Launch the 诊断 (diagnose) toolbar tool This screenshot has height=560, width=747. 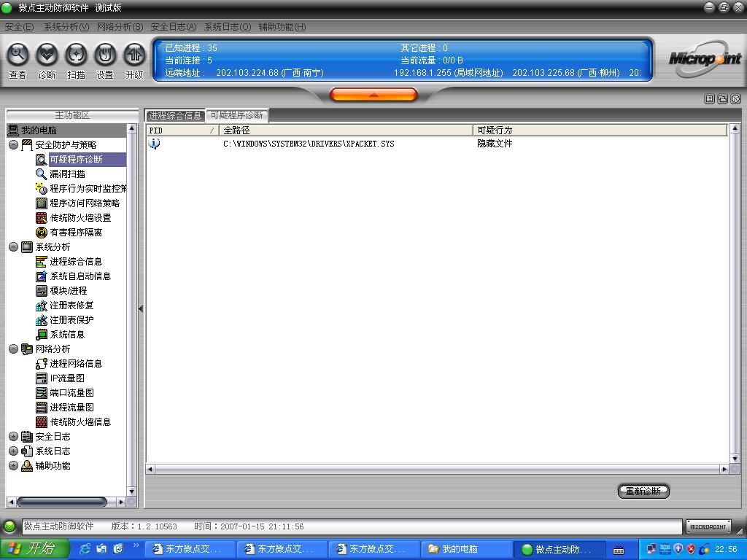47,61
